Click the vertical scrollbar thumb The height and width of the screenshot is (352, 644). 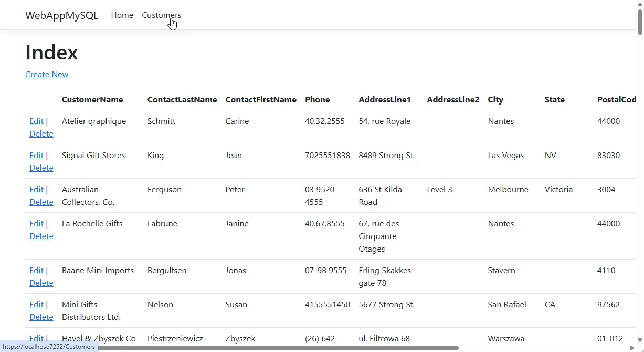pos(640,22)
